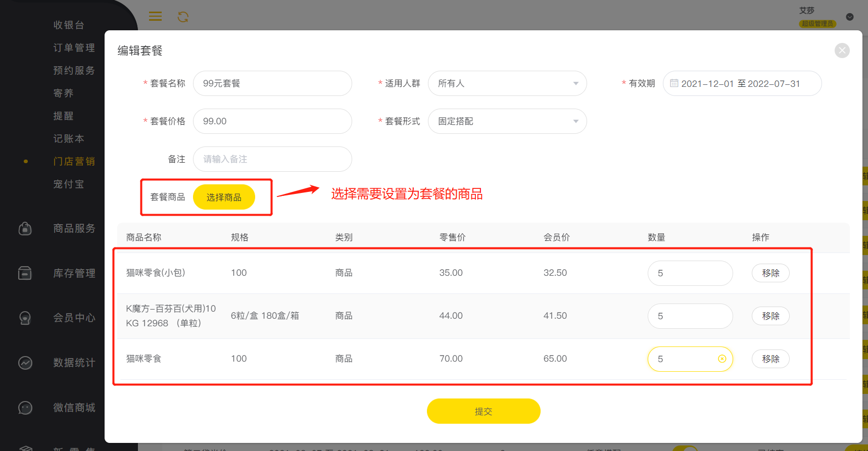The image size is (868, 451).
Task: Click the hamburger menu icon in header
Action: 155,17
